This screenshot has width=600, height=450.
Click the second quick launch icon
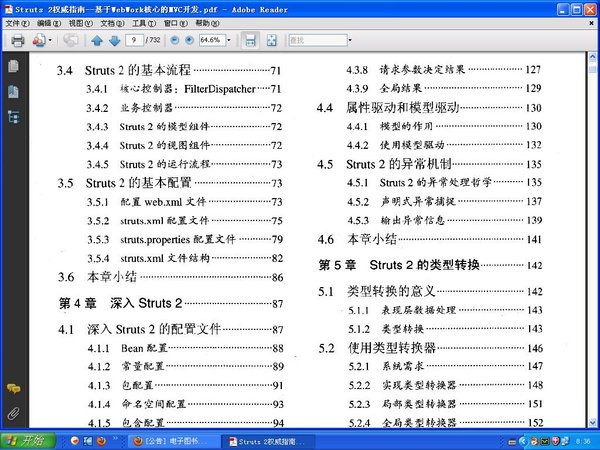(88, 441)
